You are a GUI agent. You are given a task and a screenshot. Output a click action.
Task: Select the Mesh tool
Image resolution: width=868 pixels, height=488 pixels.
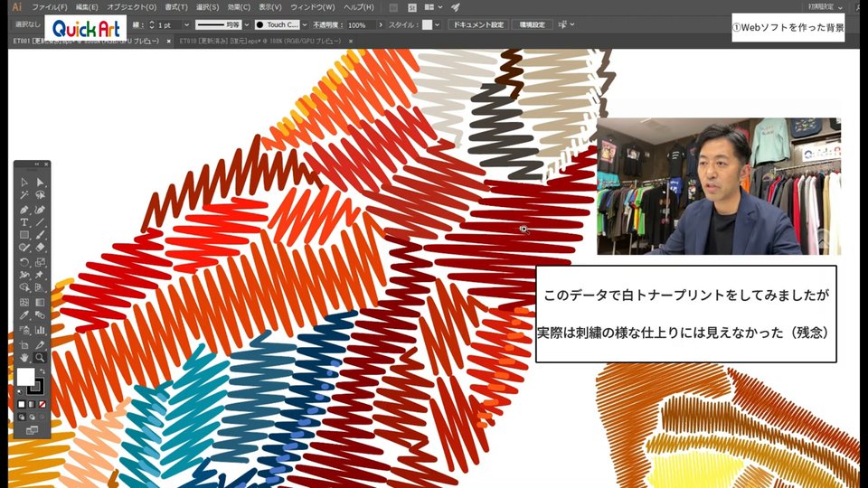[x=24, y=302]
